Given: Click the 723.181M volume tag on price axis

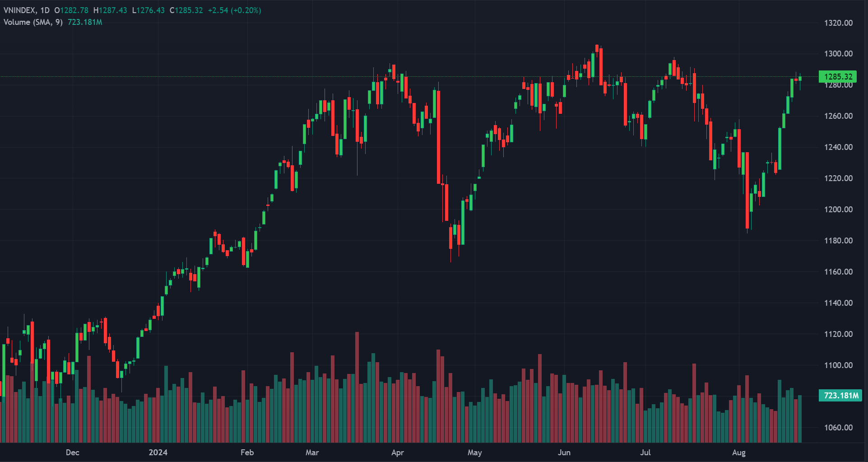Looking at the screenshot, I should 840,396.
